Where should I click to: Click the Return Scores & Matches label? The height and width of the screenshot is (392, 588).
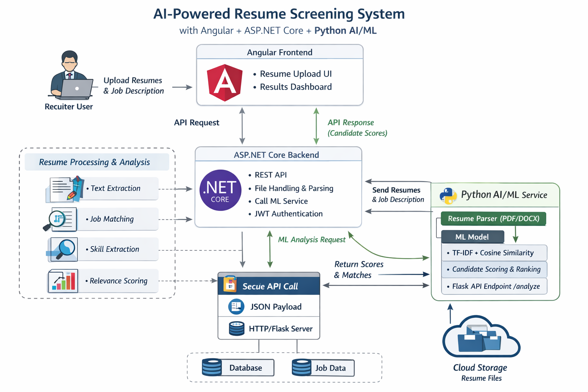pyautogui.click(x=359, y=269)
